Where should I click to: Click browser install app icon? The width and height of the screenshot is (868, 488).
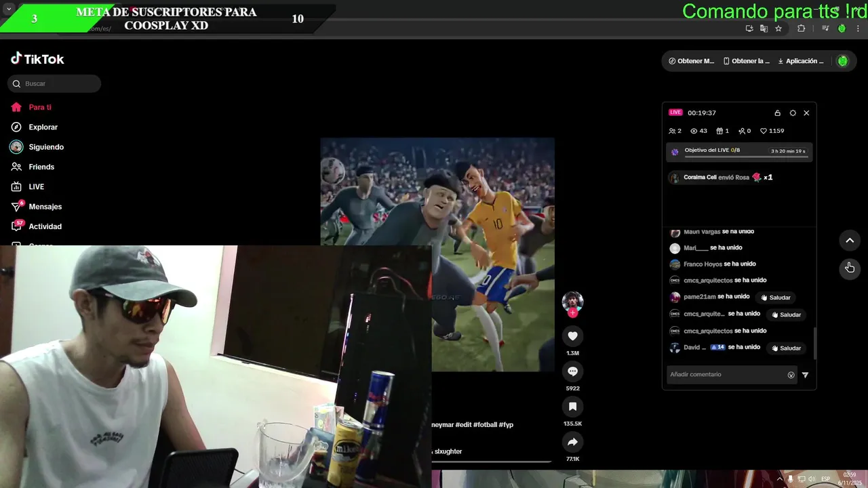(749, 28)
